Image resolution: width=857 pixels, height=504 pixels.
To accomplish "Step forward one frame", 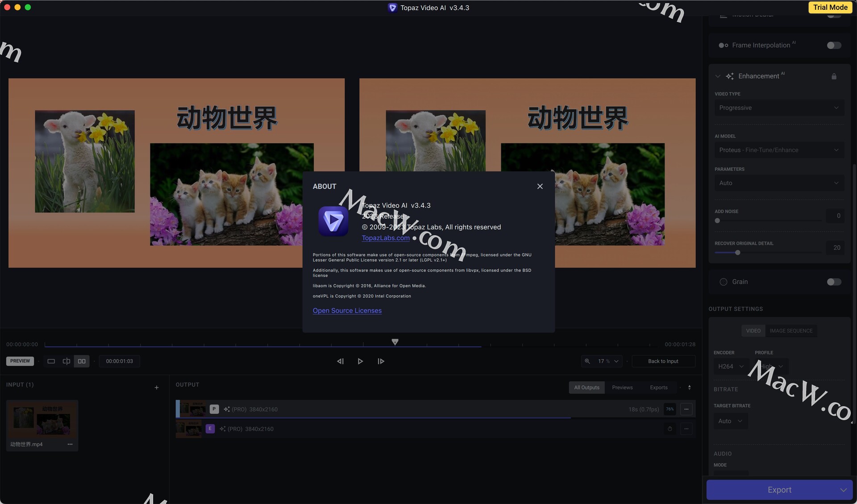I will 381,361.
